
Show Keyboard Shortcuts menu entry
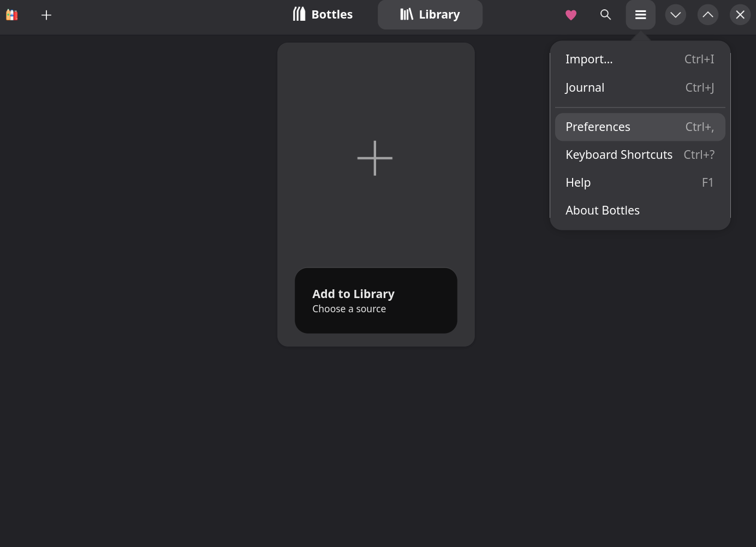pyautogui.click(x=640, y=154)
